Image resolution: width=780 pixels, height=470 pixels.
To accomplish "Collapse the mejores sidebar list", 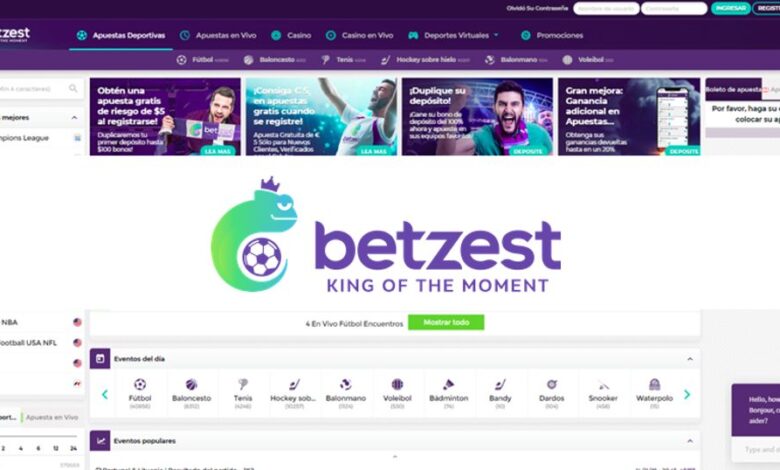I will pos(74,118).
